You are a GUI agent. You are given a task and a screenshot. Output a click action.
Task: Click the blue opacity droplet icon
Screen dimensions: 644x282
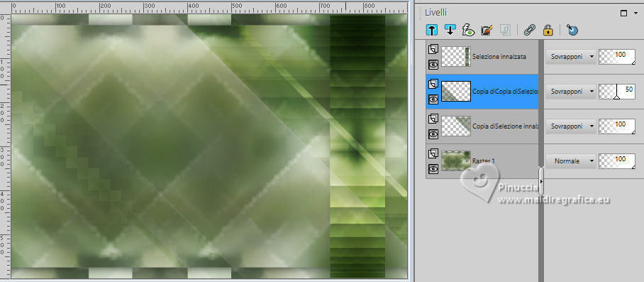click(x=572, y=30)
